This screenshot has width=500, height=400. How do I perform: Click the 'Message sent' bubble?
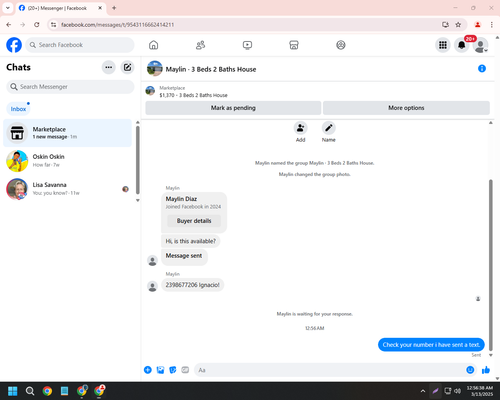184,256
